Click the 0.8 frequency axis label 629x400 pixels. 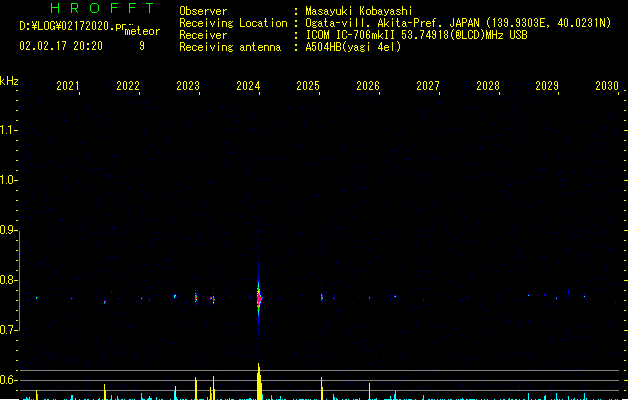tap(7, 280)
